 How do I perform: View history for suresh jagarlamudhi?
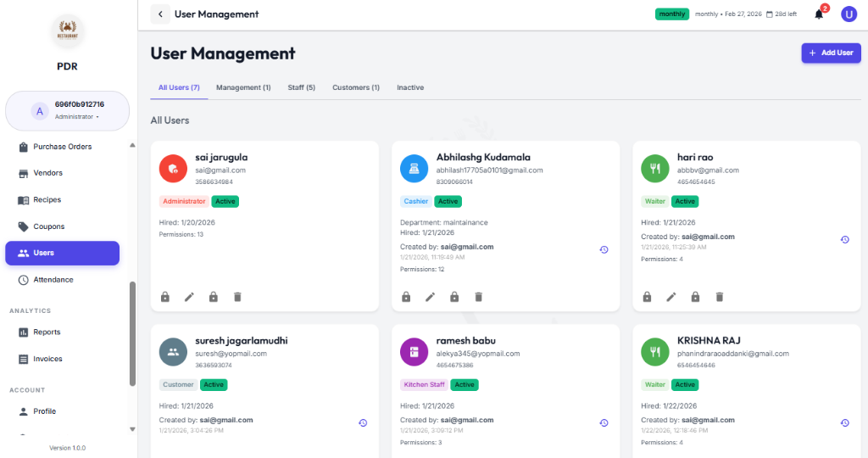(363, 423)
